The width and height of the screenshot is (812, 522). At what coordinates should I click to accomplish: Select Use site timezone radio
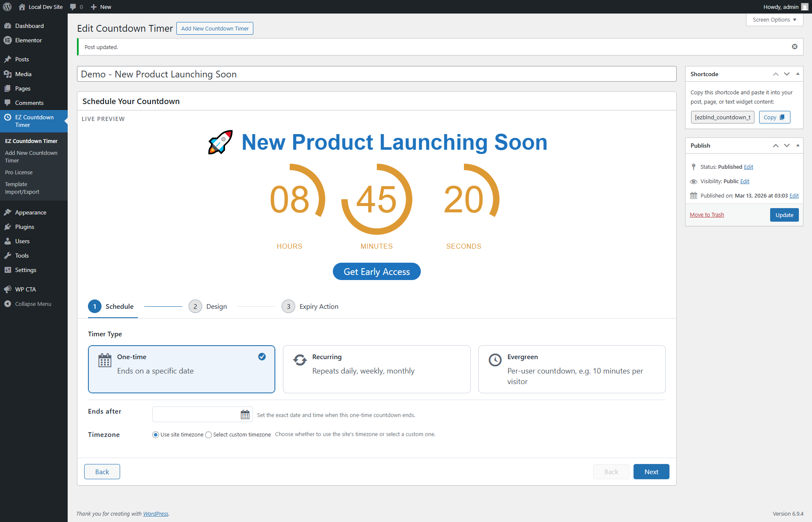pos(156,435)
